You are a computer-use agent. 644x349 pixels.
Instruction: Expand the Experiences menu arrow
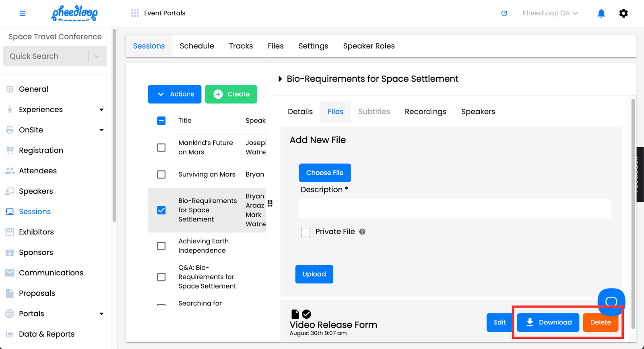pyautogui.click(x=101, y=110)
